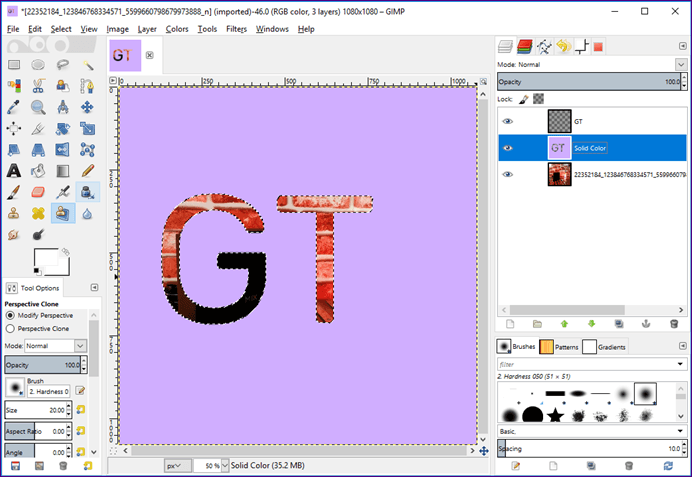Anchor the floating layer
Screen dimensions: 692x477
(646, 324)
